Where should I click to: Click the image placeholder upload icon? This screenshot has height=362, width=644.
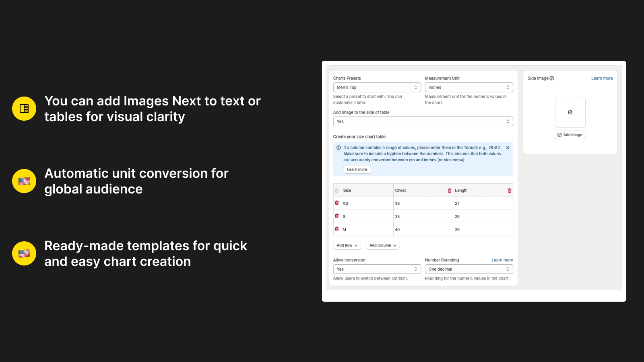pos(570,112)
